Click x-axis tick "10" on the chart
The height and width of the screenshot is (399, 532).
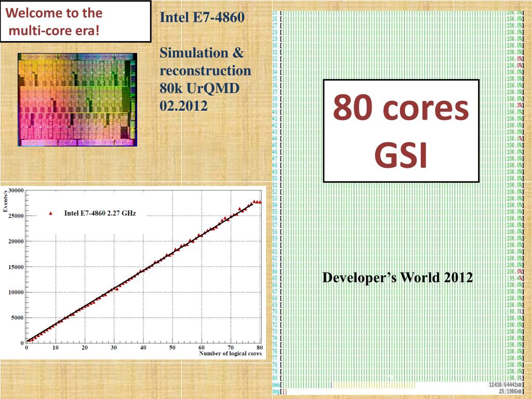click(x=56, y=348)
